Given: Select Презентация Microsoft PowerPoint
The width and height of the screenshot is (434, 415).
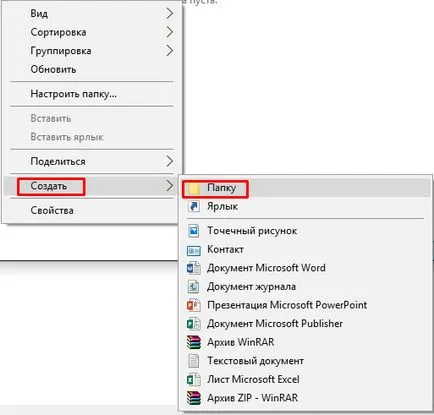Looking at the screenshot, I should tap(306, 305).
